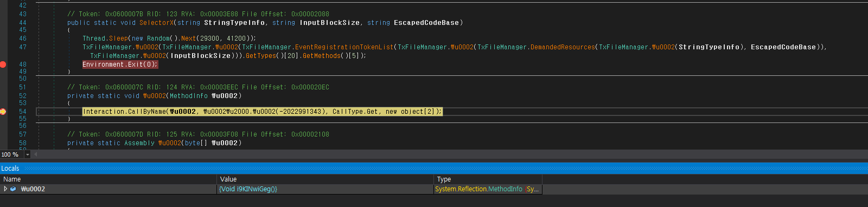
Task: Click CallType.Get in the CallByName call
Action: (x=355, y=112)
